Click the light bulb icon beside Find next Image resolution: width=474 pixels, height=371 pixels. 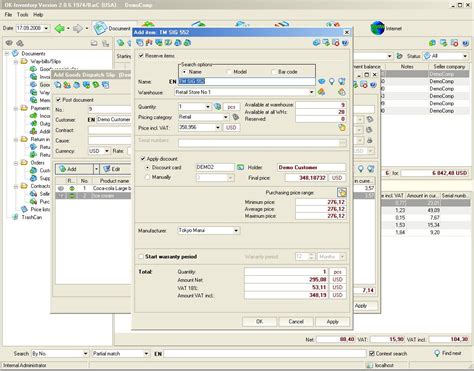point(437,353)
